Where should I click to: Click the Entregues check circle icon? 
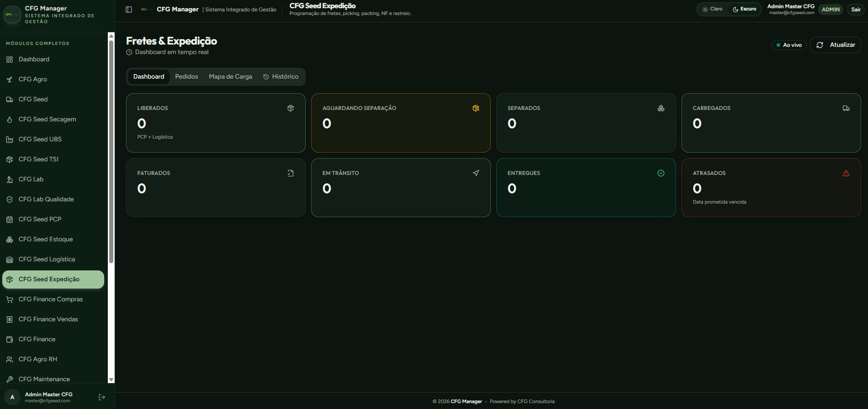pos(661,173)
